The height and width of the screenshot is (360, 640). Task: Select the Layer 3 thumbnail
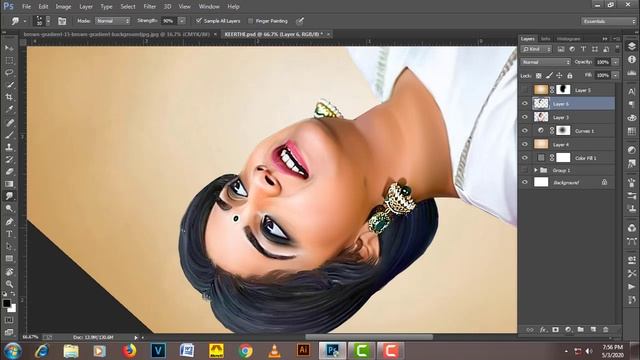[541, 117]
